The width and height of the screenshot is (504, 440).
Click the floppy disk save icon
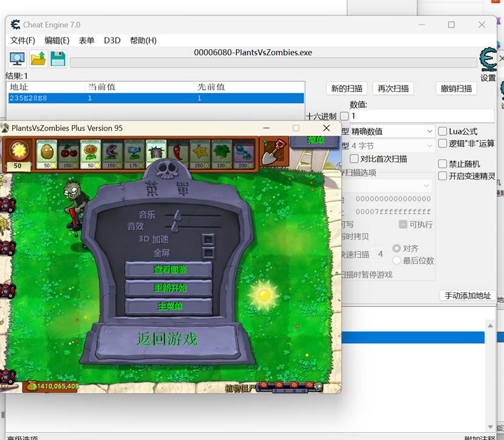(58, 59)
